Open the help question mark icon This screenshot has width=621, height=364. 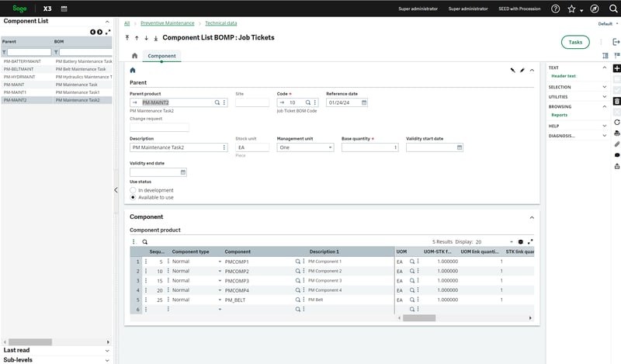(555, 9)
